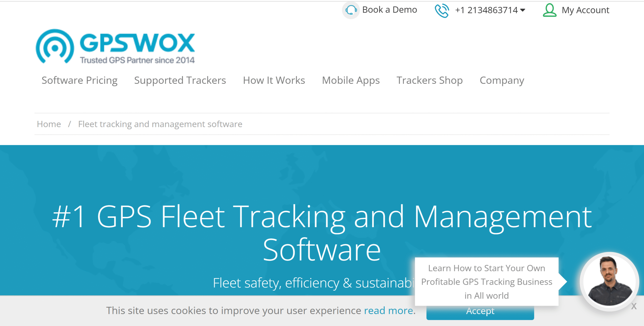The width and height of the screenshot is (644, 326).
Task: Click the phone handset icon
Action: coord(442,11)
